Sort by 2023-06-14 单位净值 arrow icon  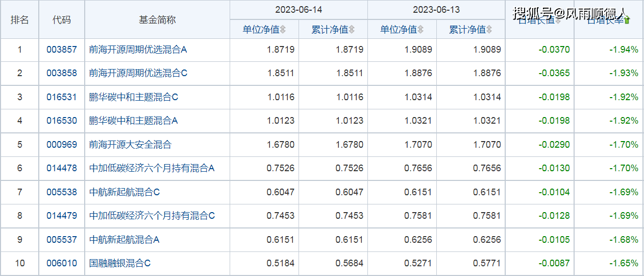click(283, 30)
